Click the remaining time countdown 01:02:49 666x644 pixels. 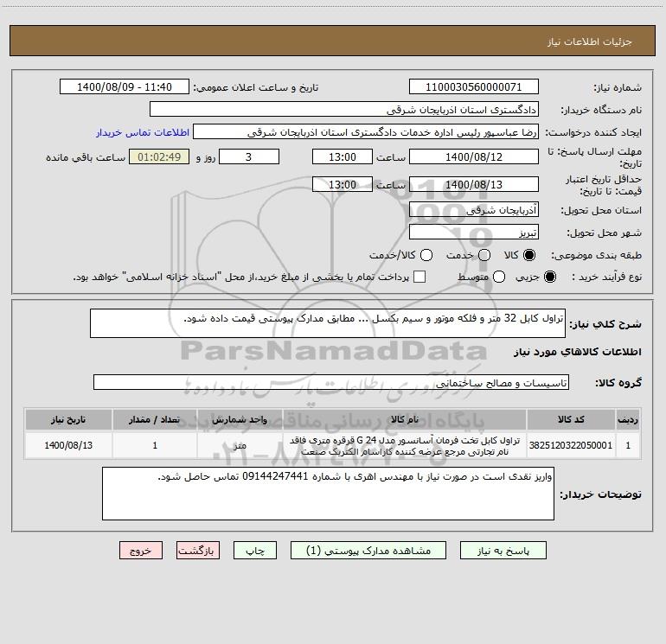(x=159, y=156)
